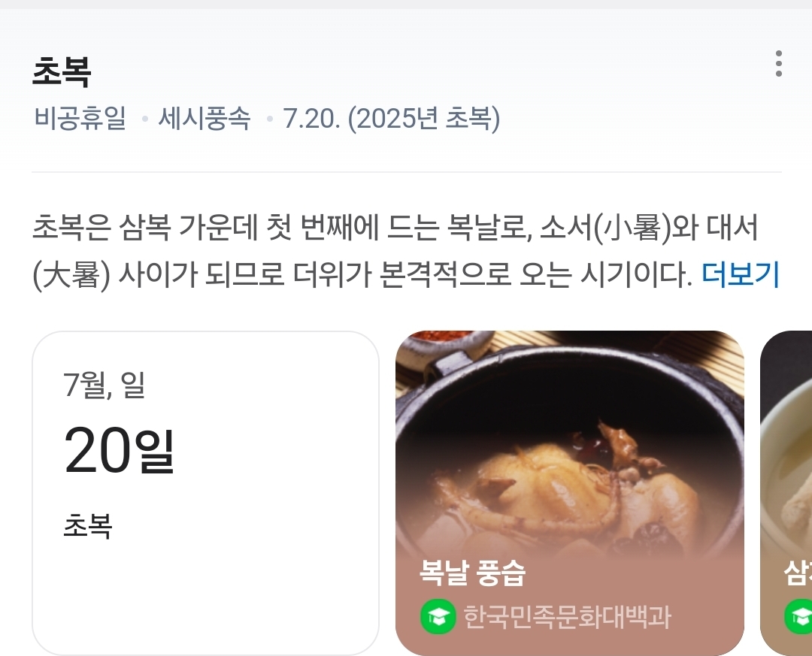Open the 복날 풍습 card title
812x656 pixels.
point(473,572)
